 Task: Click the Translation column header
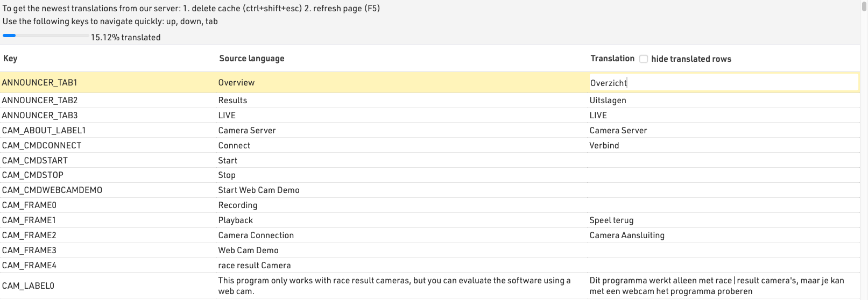click(x=612, y=59)
